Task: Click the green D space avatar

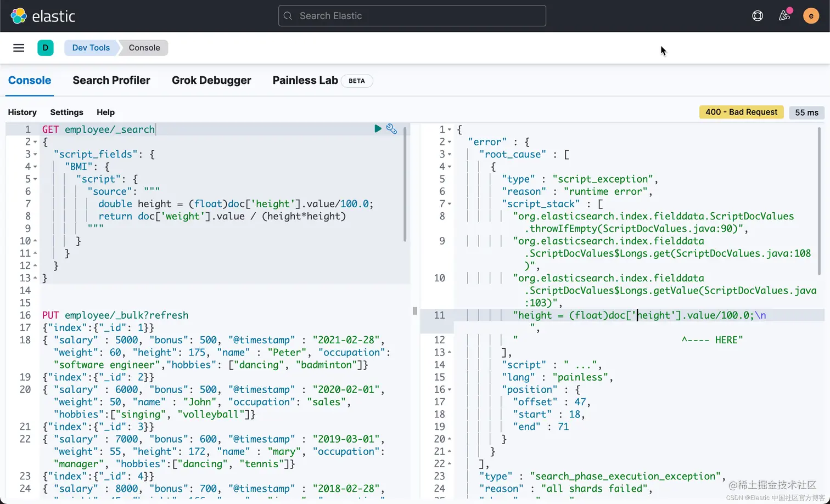Action: point(46,48)
